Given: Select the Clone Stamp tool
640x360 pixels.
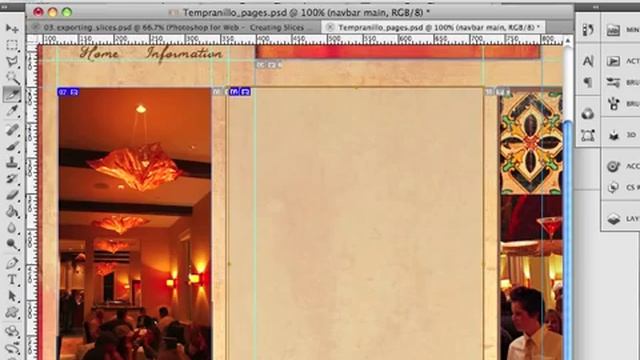Looking at the screenshot, I should point(12,162).
